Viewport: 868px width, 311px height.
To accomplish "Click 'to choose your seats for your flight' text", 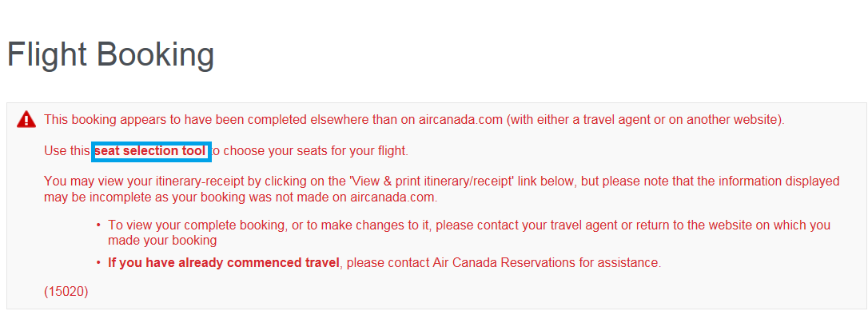I will click(x=310, y=150).
